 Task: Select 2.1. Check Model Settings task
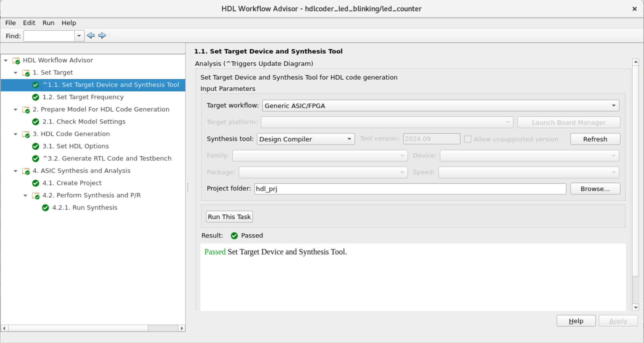84,122
